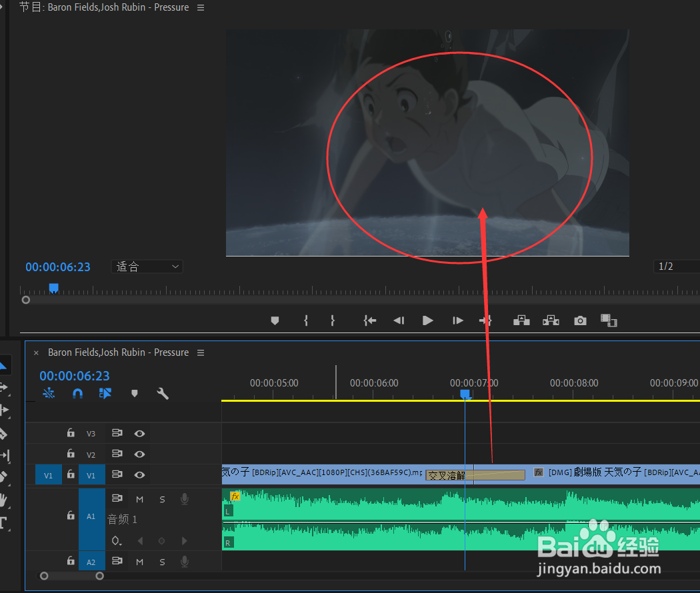Select Pressure sequence tab in timeline
Viewport: 700px width, 593px height.
point(118,352)
